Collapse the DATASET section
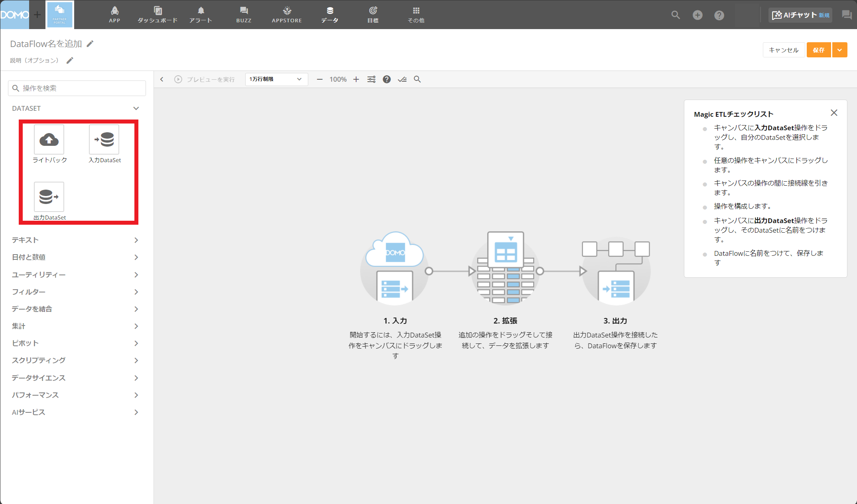The width and height of the screenshot is (857, 504). click(136, 108)
